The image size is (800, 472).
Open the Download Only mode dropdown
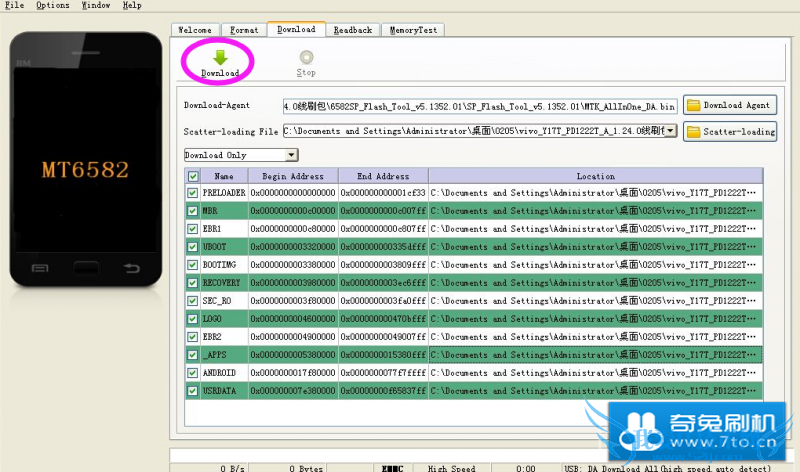click(291, 155)
